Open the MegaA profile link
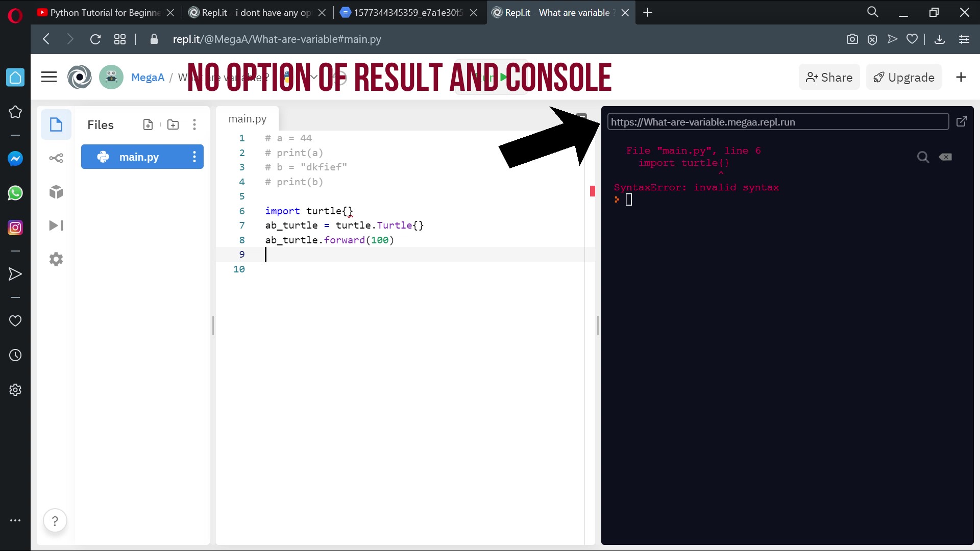This screenshot has height=551, width=980. point(148,78)
